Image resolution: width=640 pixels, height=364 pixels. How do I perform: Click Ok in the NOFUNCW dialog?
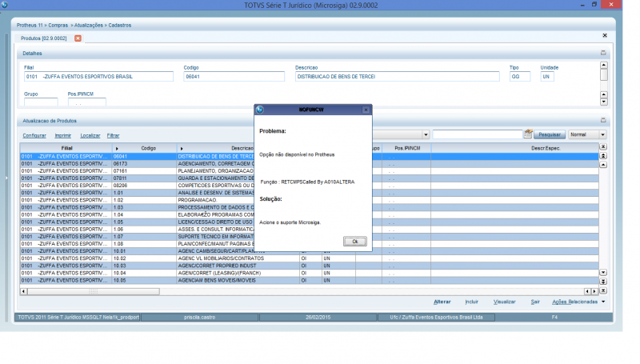tap(354, 241)
